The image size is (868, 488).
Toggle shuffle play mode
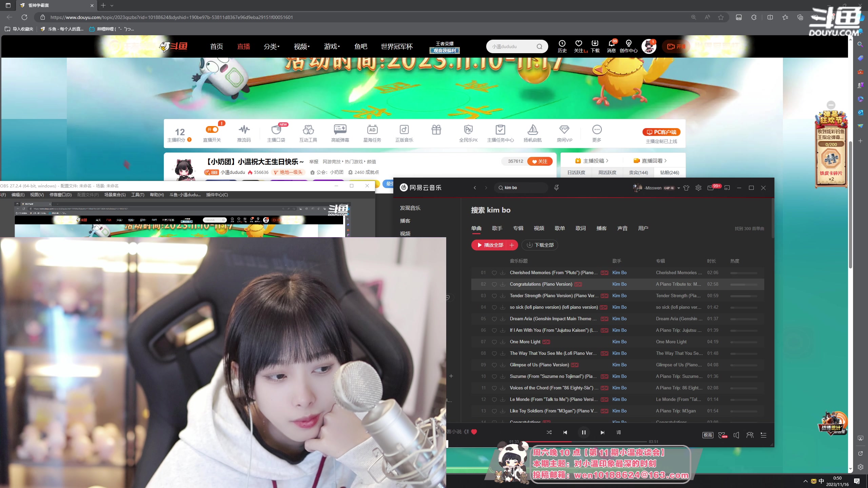(549, 432)
